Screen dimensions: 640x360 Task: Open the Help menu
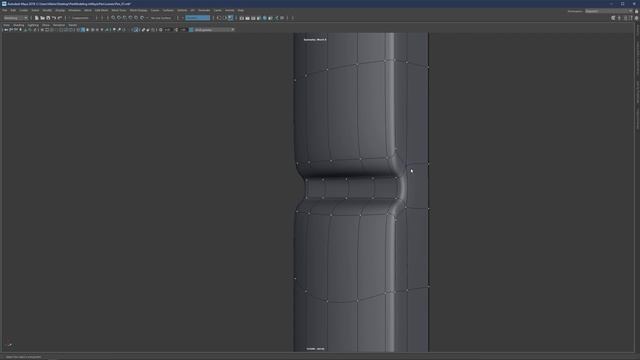pos(241,10)
